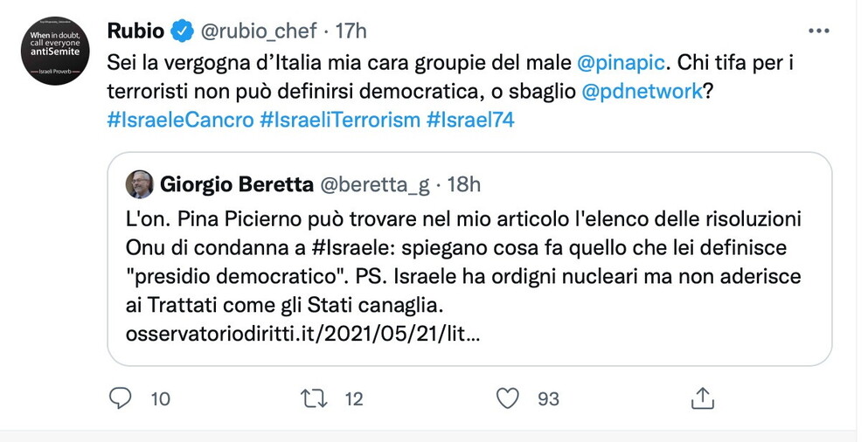The image size is (868, 442).
Task: Click the reply speech bubble icon
Action: (x=120, y=399)
